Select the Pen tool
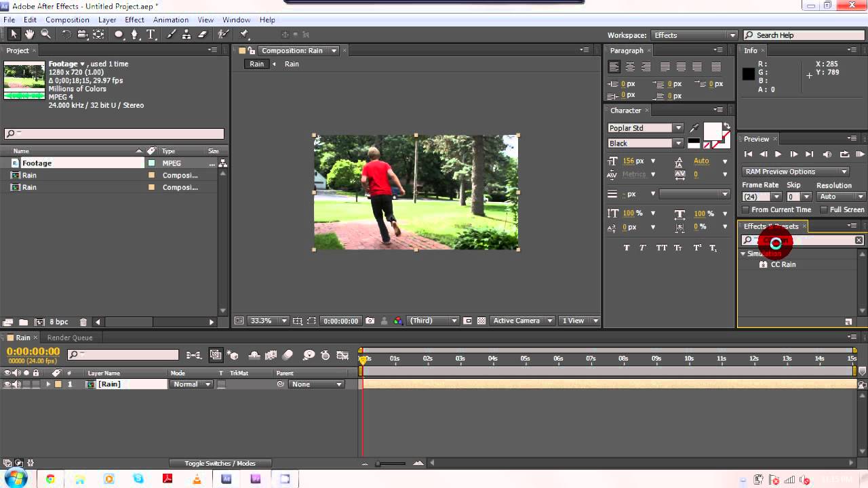868x488 pixels. pos(135,34)
